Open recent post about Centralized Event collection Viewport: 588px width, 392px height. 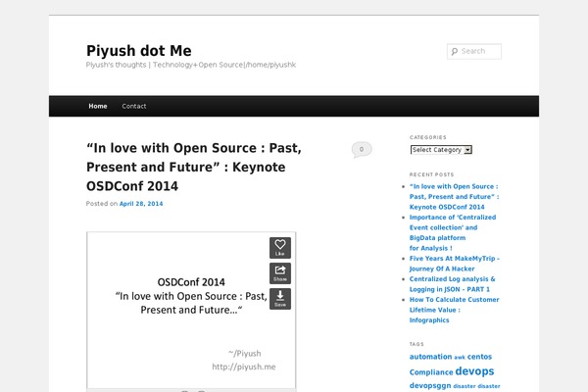point(453,232)
